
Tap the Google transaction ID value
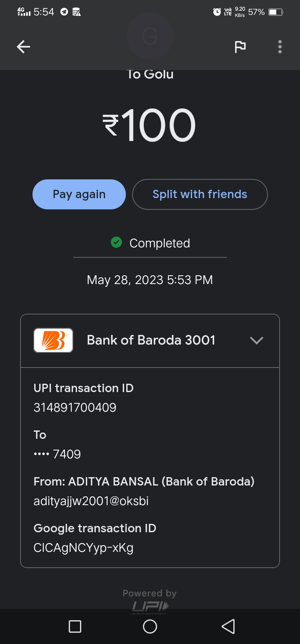click(x=83, y=548)
